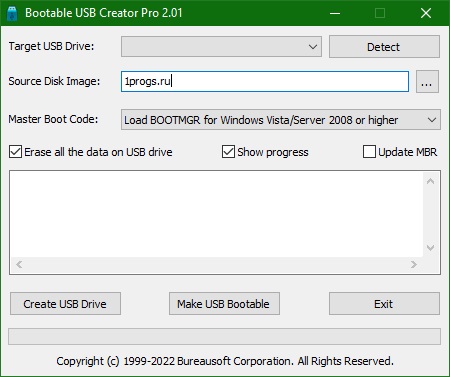Click the Target USB Drive label
450x377 pixels.
point(51,46)
